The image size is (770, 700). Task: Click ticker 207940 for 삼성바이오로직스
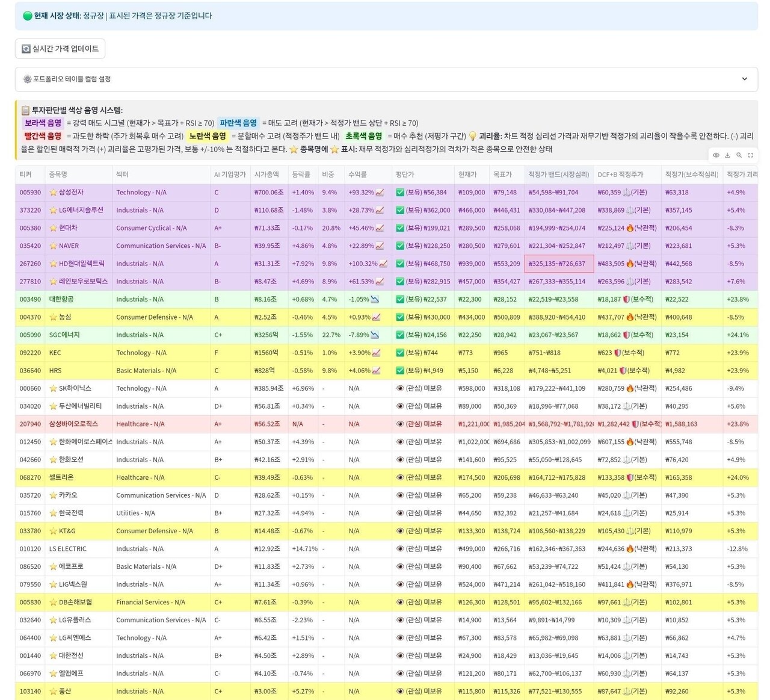30,424
